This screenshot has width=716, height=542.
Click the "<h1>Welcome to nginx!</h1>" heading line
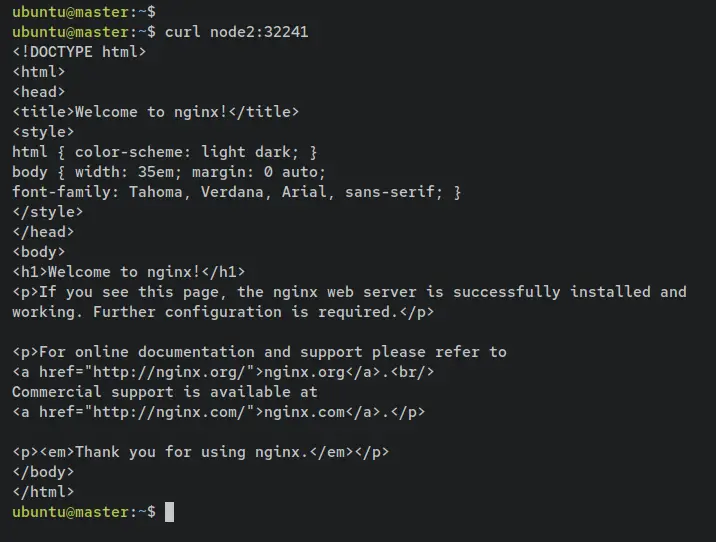tap(128, 272)
